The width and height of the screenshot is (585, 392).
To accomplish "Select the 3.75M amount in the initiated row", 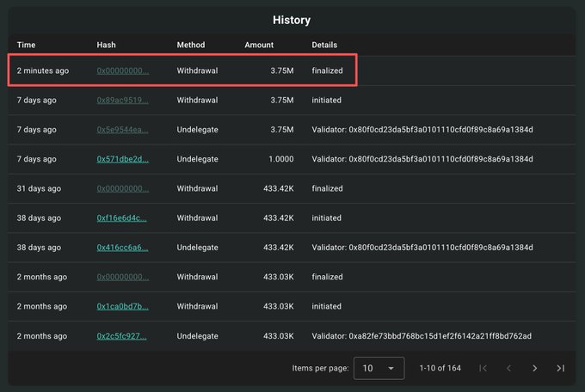I will [282, 100].
